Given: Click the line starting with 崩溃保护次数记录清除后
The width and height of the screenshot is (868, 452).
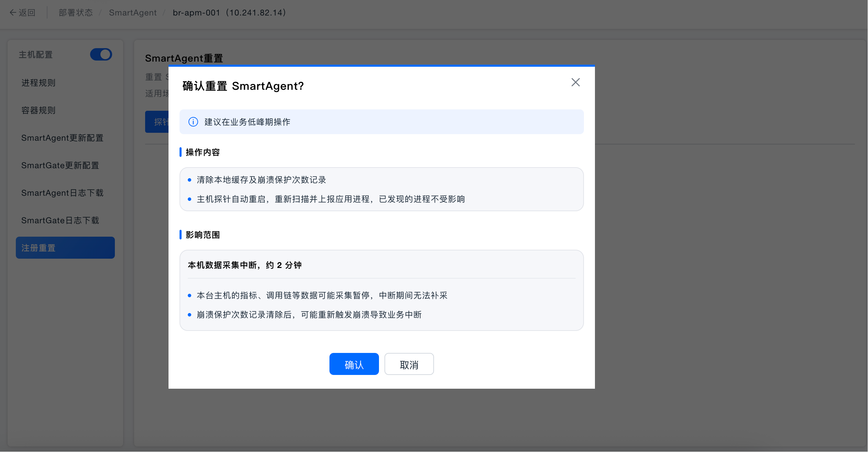Looking at the screenshot, I should 309,314.
